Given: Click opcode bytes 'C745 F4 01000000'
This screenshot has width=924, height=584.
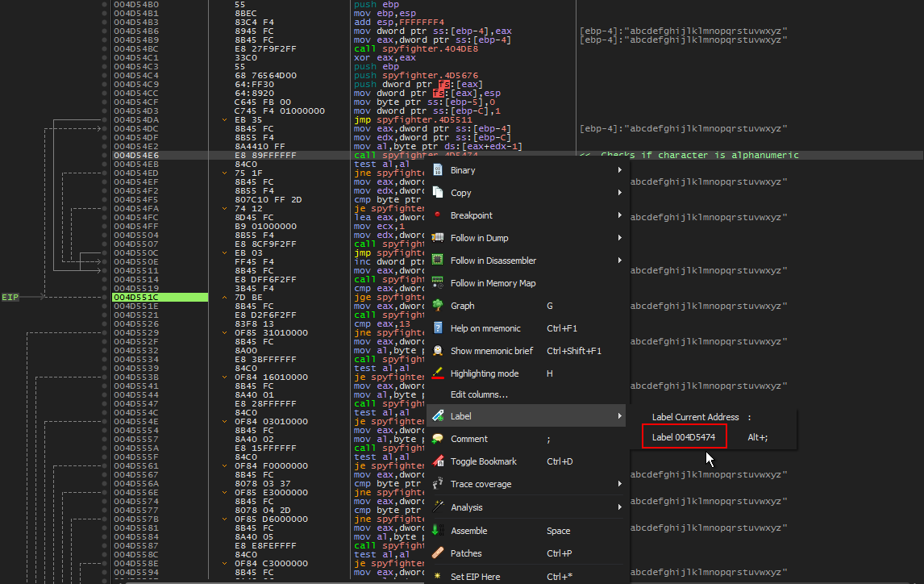Looking at the screenshot, I should 280,111.
